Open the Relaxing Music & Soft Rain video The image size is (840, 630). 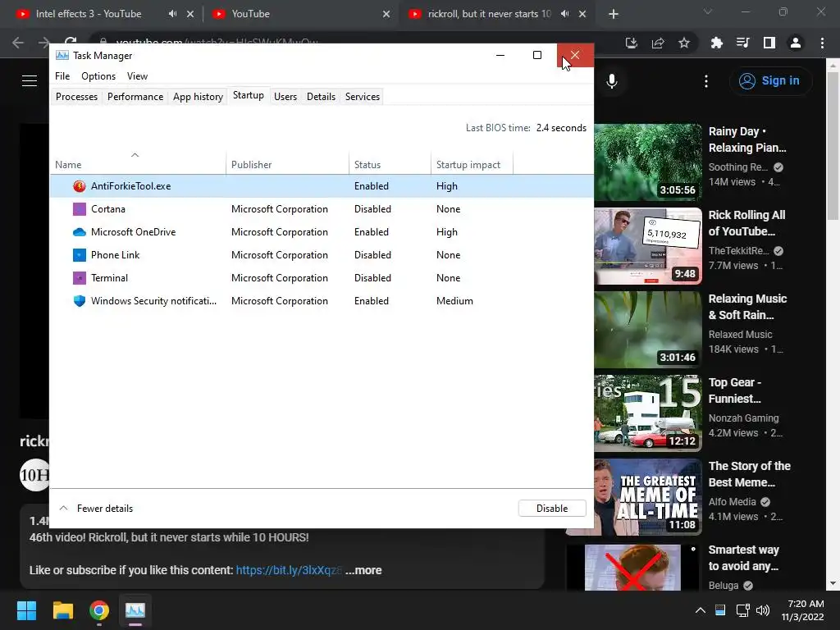tap(648, 330)
